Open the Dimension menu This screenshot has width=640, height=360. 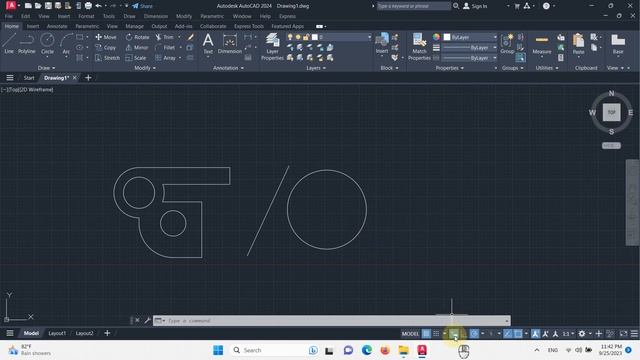[x=156, y=16]
